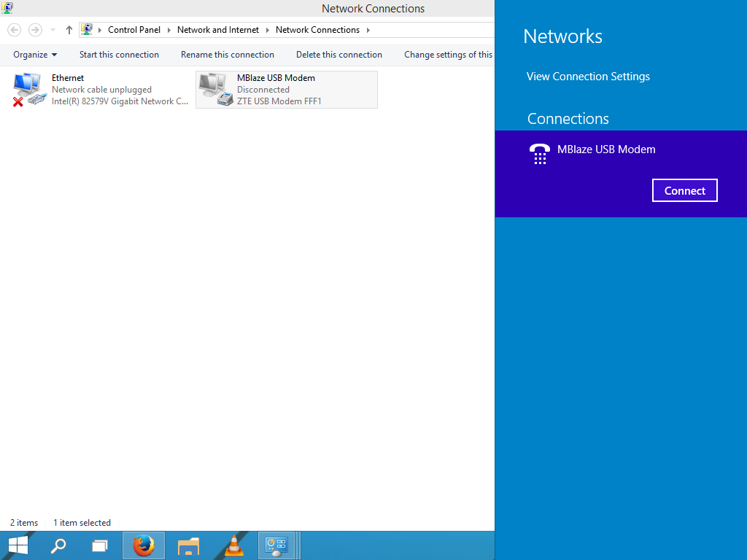Click the Forward navigation arrow
The width and height of the screenshot is (747, 560).
click(35, 30)
